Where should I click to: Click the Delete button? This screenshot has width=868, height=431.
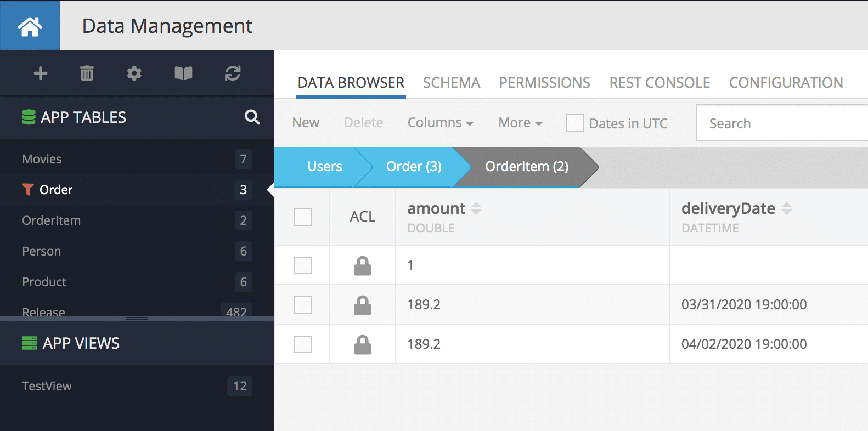click(x=363, y=123)
